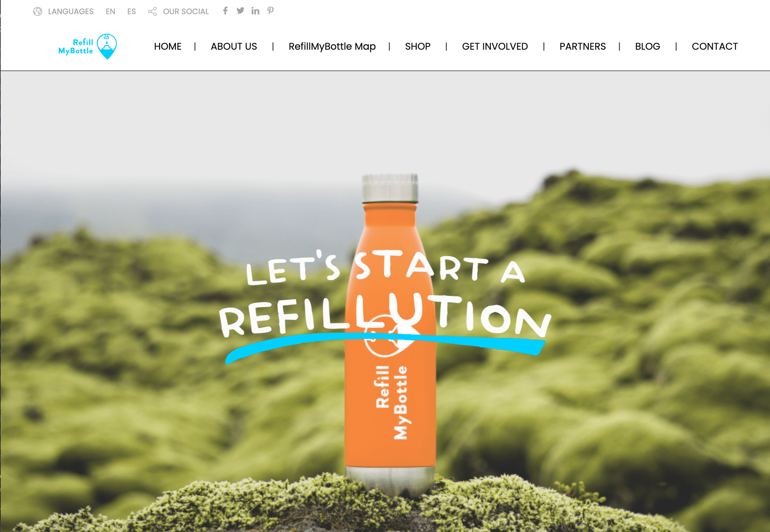Open the Twitter bird icon link
The width and height of the screenshot is (770, 532).
(240, 11)
